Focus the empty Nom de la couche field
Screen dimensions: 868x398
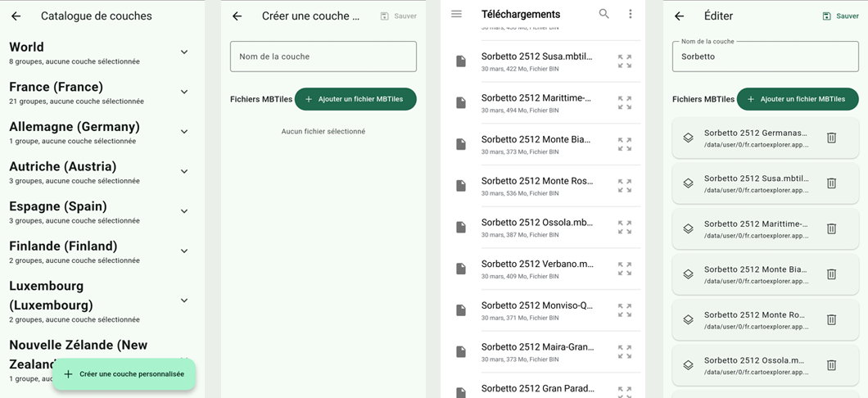323,57
